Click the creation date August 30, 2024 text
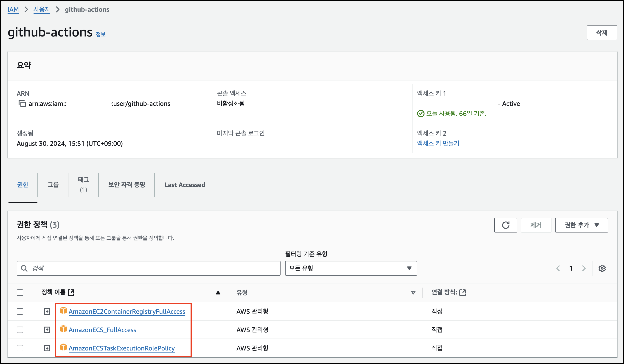Viewport: 624px width, 364px height. pos(70,144)
